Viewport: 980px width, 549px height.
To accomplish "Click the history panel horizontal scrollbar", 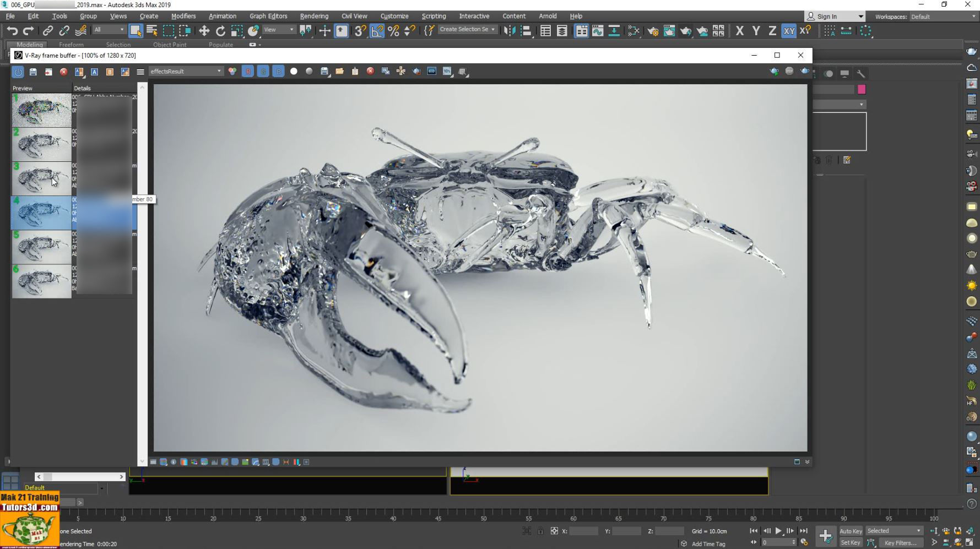I will click(x=80, y=477).
